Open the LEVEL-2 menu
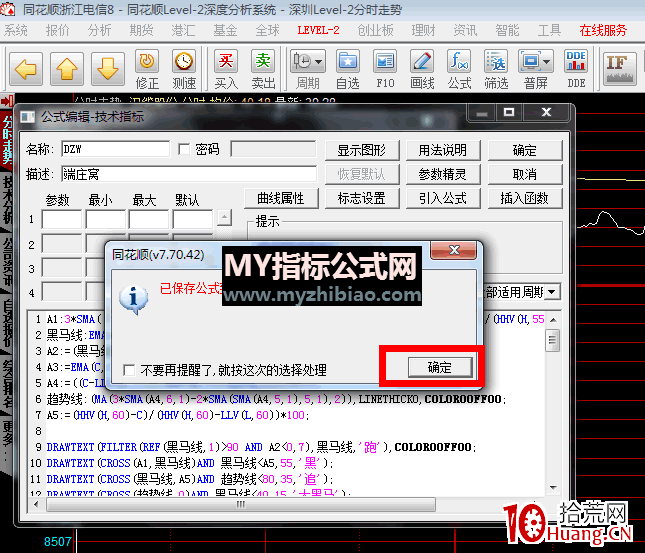645x553 pixels. pos(318,30)
